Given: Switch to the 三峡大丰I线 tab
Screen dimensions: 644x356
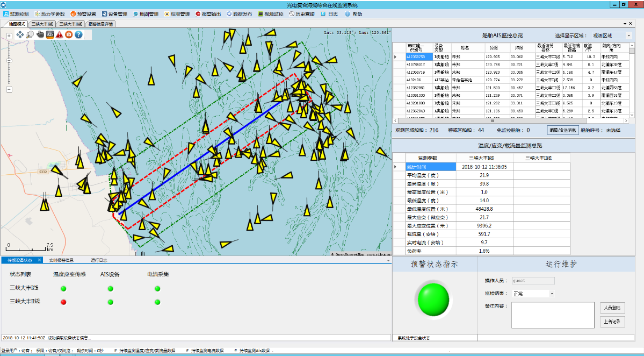Looking at the screenshot, I should click(x=42, y=24).
